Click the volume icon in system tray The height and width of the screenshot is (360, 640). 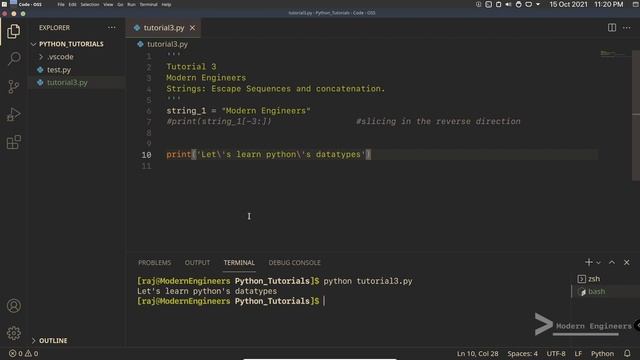(509, 4)
